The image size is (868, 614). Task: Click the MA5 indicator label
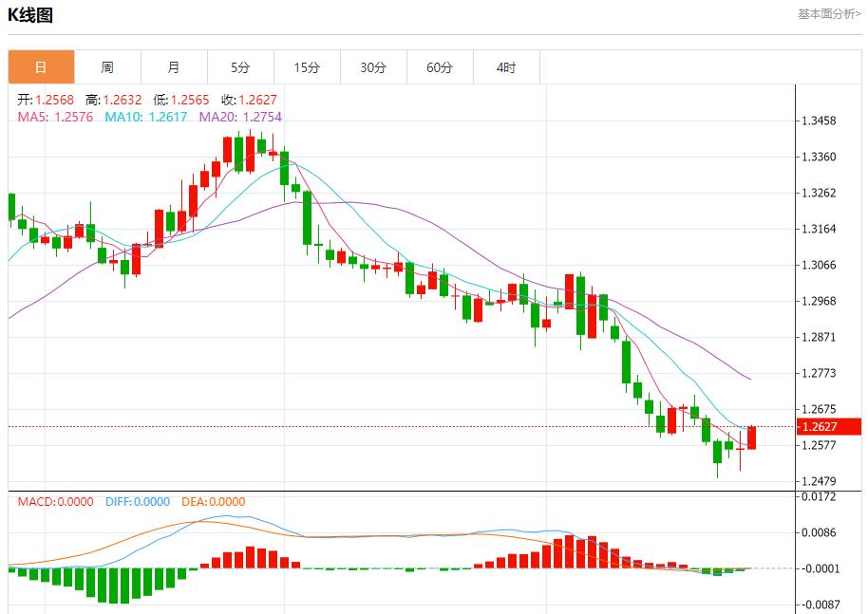click(x=55, y=117)
